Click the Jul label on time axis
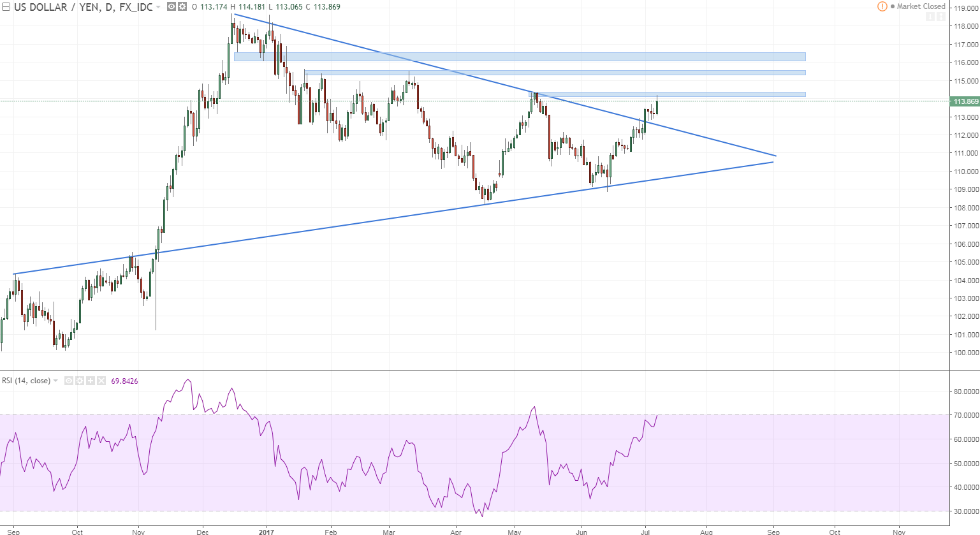 (x=645, y=532)
